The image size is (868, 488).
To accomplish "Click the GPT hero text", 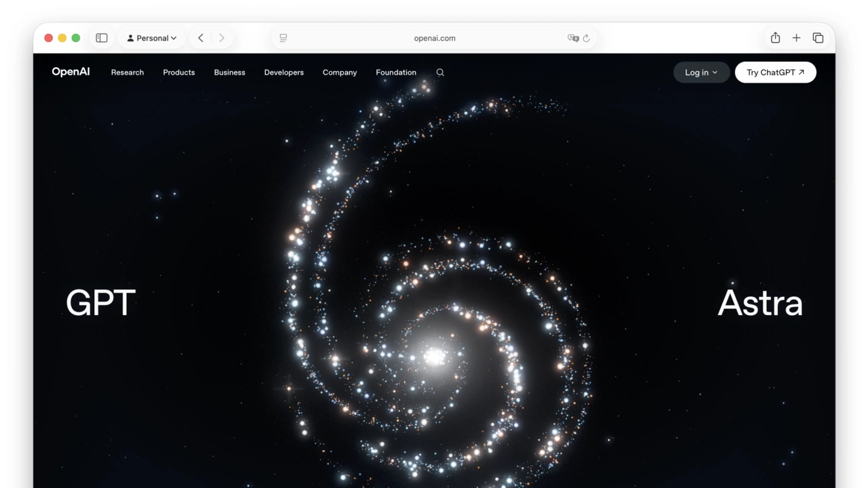I will (101, 302).
